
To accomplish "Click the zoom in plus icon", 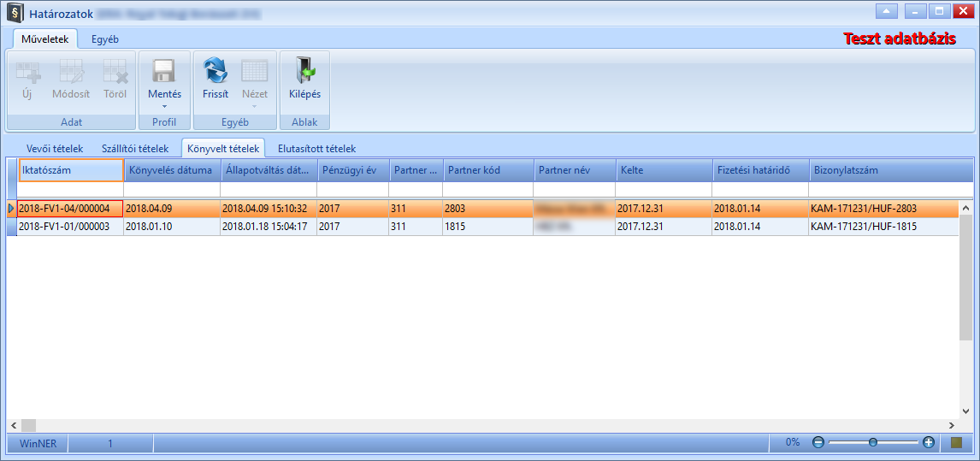I will 929,442.
